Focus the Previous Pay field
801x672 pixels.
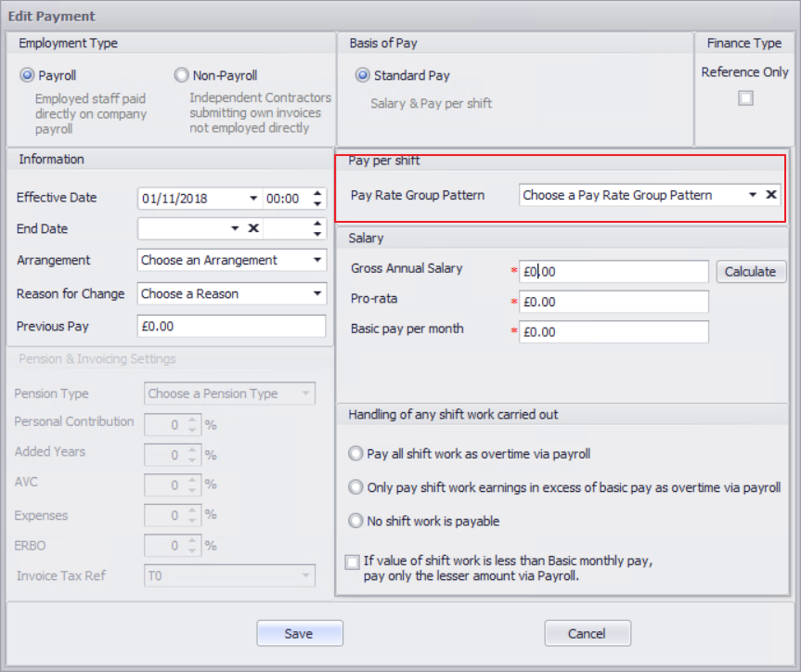(x=231, y=326)
